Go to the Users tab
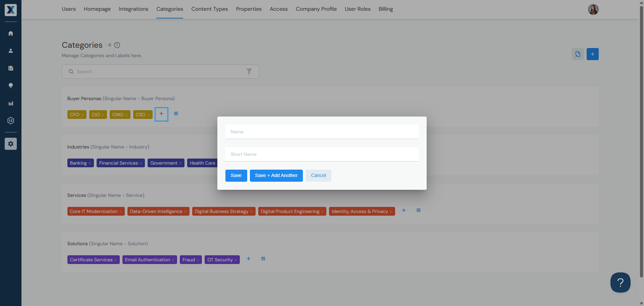Image resolution: width=644 pixels, height=306 pixels. coord(69,9)
